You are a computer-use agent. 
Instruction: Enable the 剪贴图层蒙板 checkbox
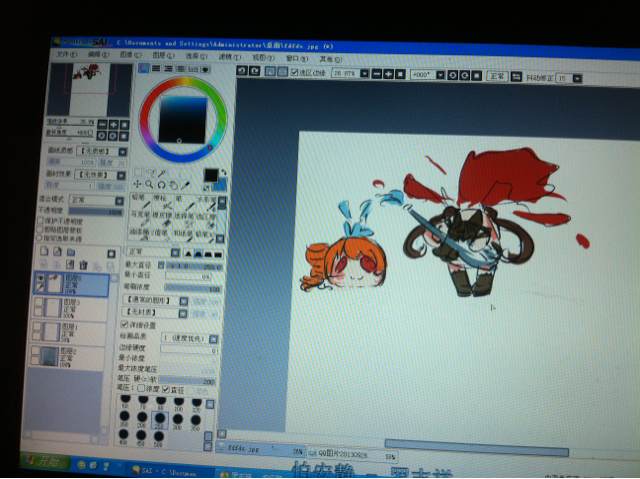[x=40, y=230]
